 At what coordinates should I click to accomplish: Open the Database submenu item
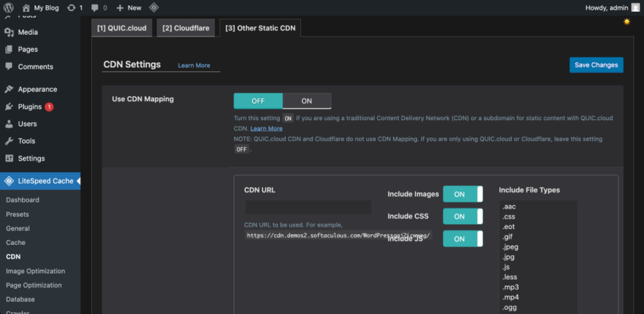pos(20,299)
